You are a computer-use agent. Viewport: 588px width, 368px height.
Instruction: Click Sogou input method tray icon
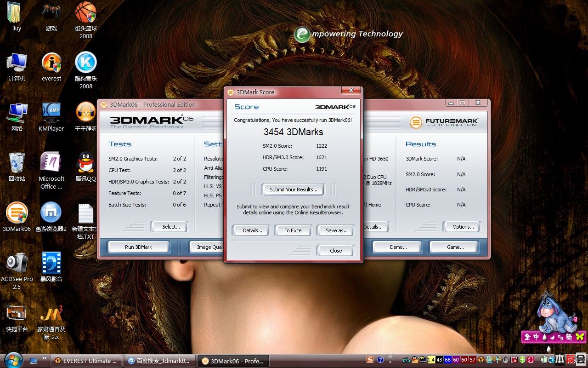click(370, 360)
